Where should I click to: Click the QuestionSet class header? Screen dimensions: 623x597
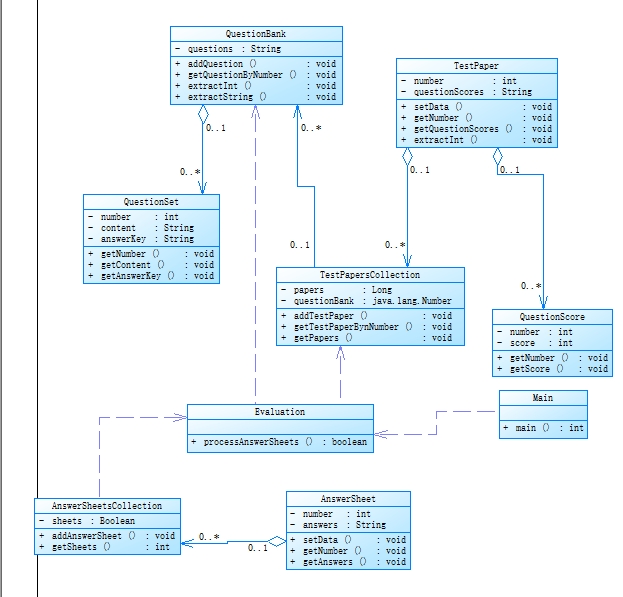tap(151, 202)
